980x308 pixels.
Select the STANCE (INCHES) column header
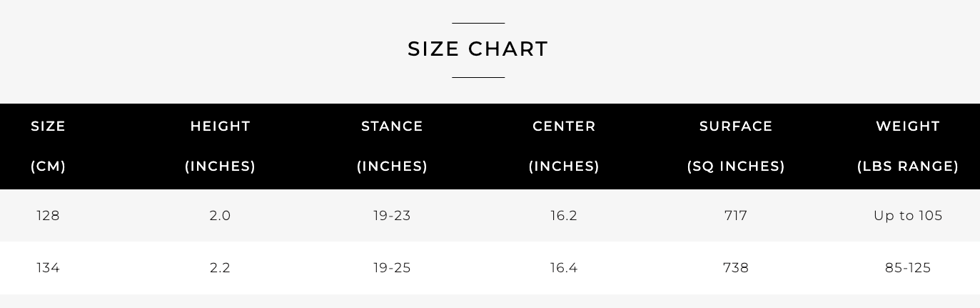click(x=392, y=146)
